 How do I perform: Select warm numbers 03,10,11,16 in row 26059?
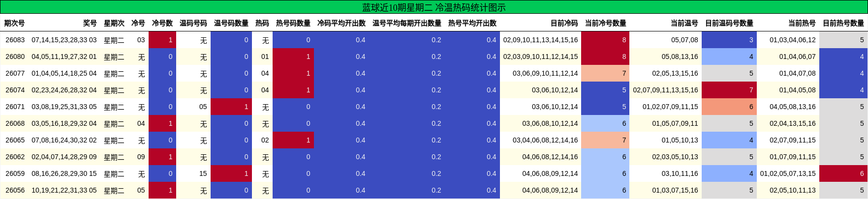680,173
